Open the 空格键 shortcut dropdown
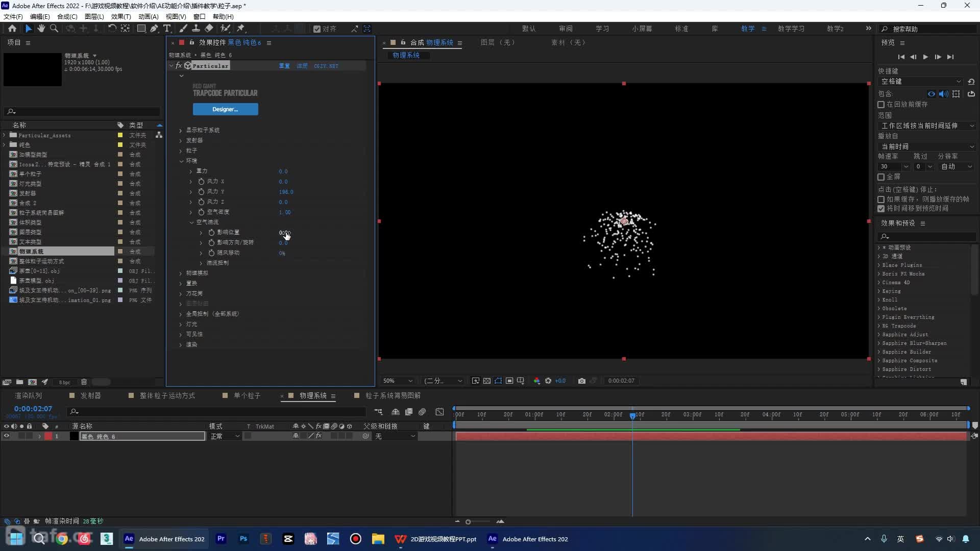 tap(920, 82)
